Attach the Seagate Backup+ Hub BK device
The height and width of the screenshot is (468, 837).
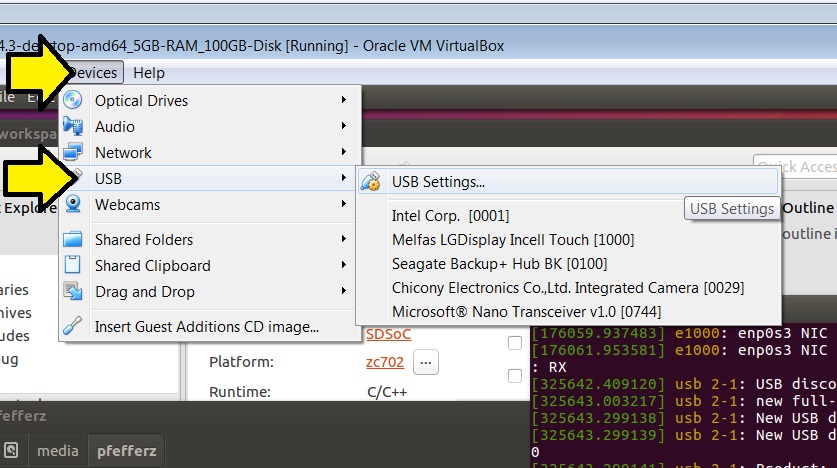(x=499, y=264)
